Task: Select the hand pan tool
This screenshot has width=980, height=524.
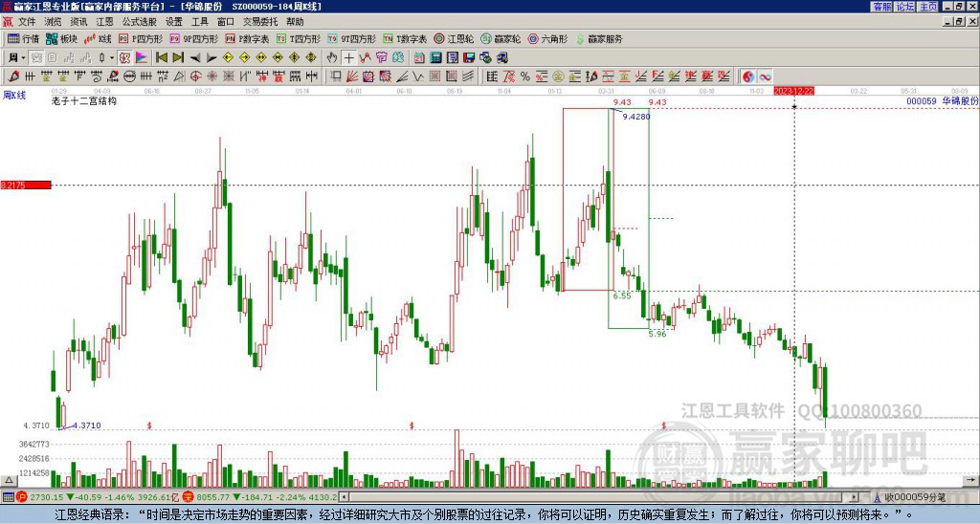Action: pos(332,57)
